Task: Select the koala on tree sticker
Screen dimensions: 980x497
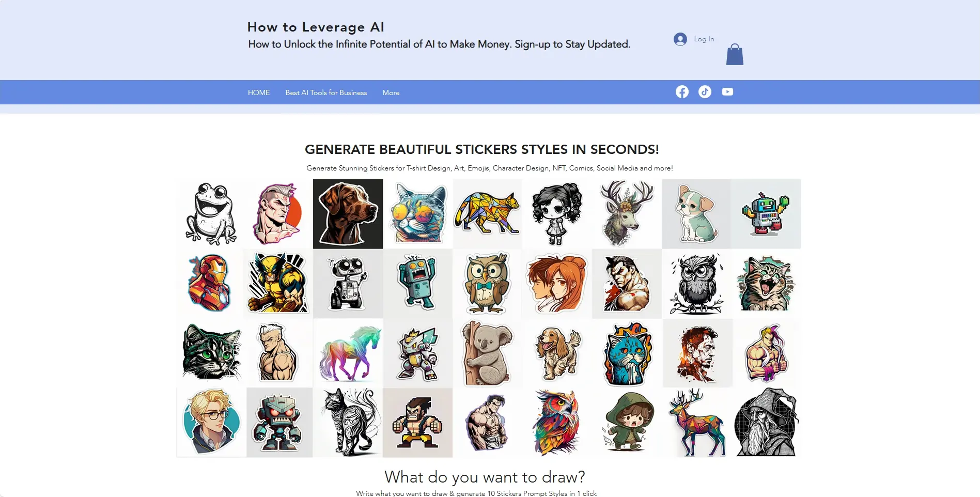Action: (x=487, y=353)
